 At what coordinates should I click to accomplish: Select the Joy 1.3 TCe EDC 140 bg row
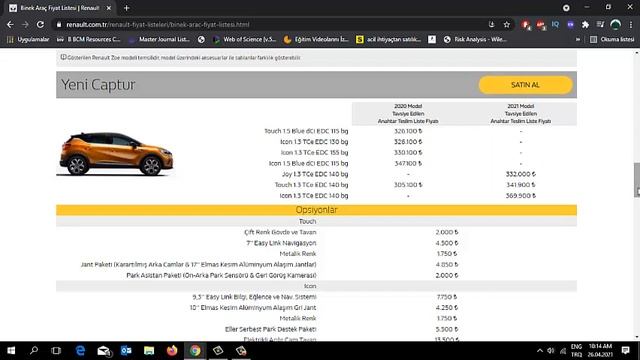[316, 174]
